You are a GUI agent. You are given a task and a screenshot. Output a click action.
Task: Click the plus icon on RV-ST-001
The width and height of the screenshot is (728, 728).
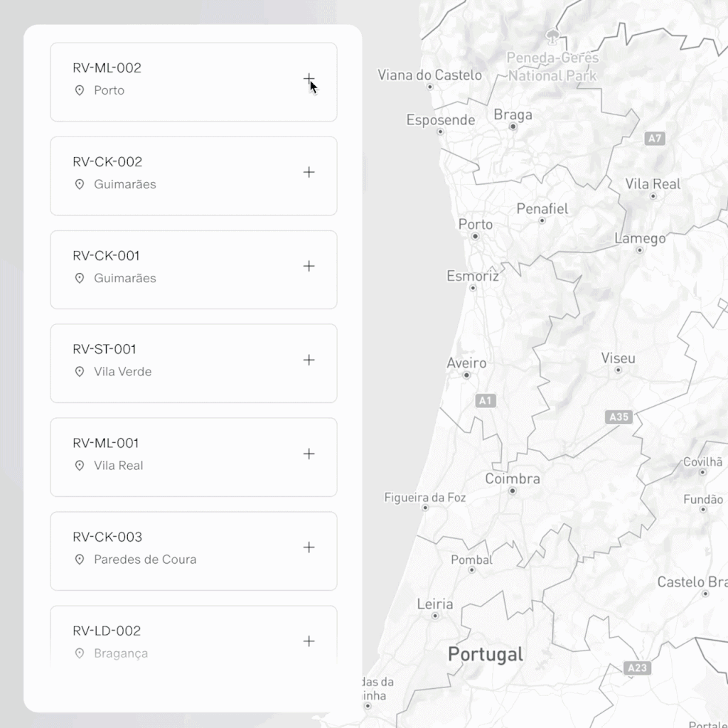pyautogui.click(x=309, y=360)
